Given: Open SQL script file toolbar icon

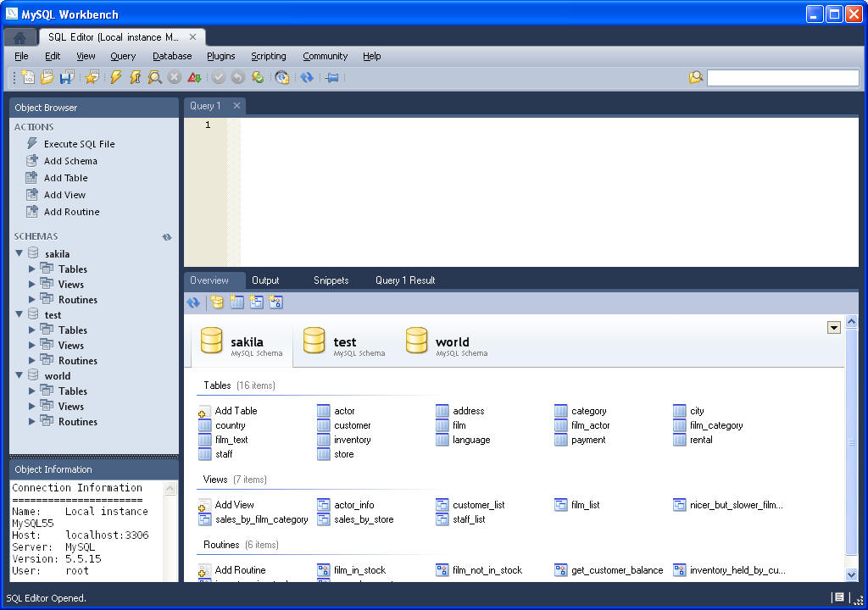Looking at the screenshot, I should (47, 77).
